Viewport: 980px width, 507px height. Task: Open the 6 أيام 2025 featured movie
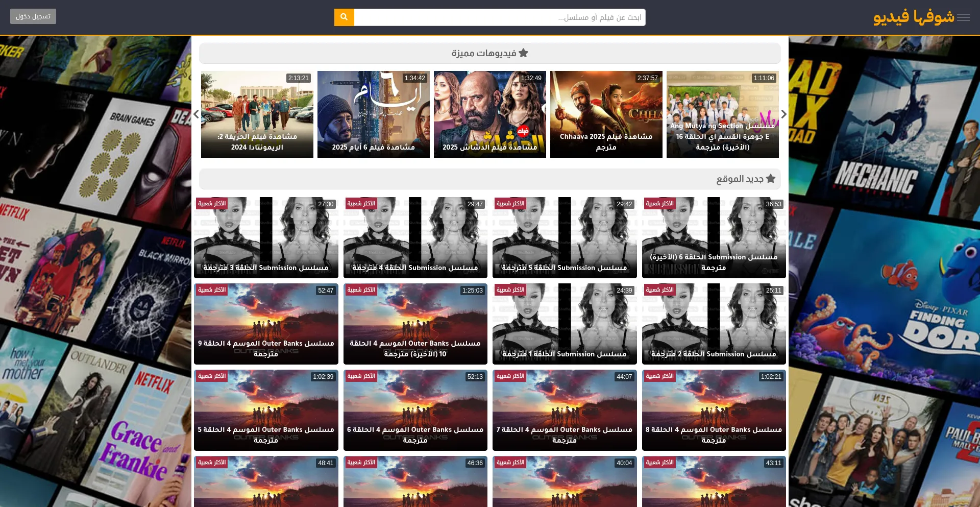[373, 114]
